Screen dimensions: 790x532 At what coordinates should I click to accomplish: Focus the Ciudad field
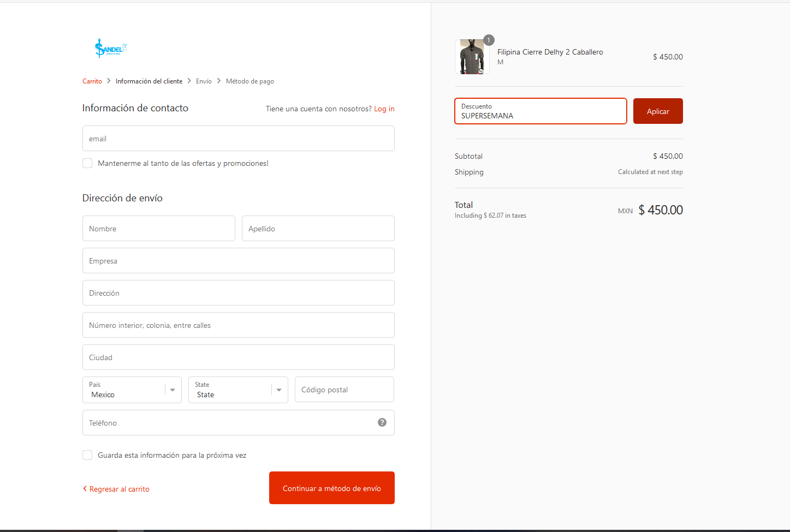pos(239,357)
